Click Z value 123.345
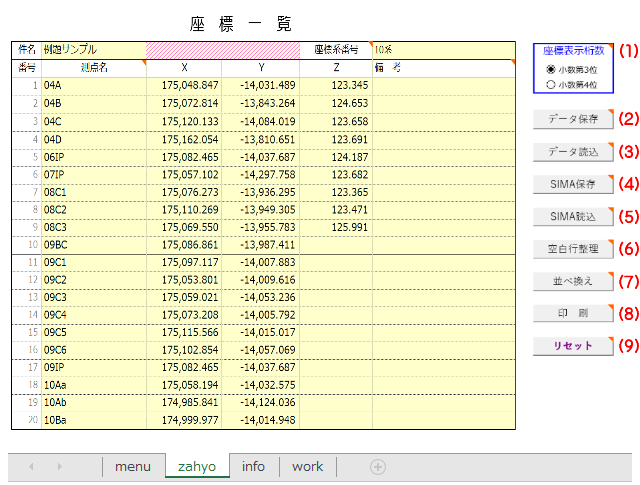This screenshot has width=640, height=485. [x=336, y=85]
